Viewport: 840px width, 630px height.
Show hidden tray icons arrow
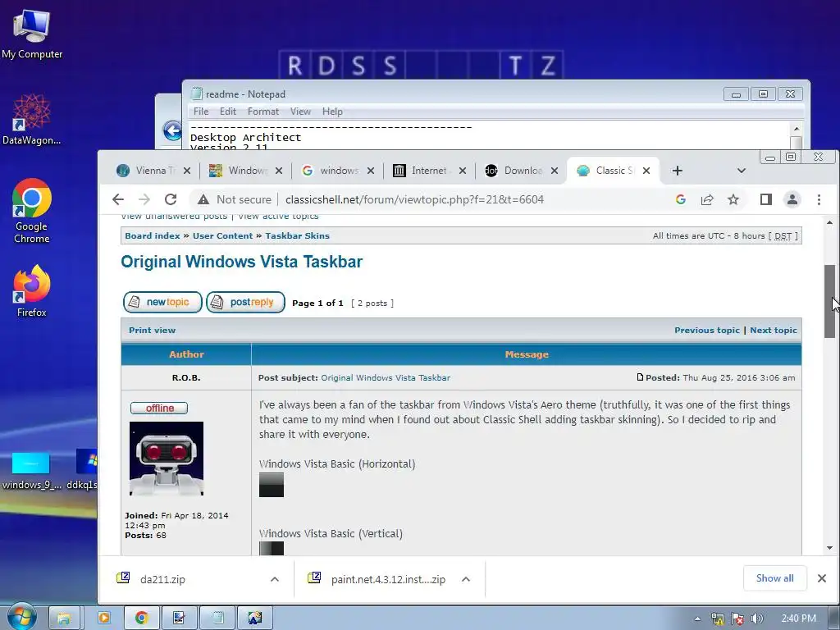[x=697, y=619]
